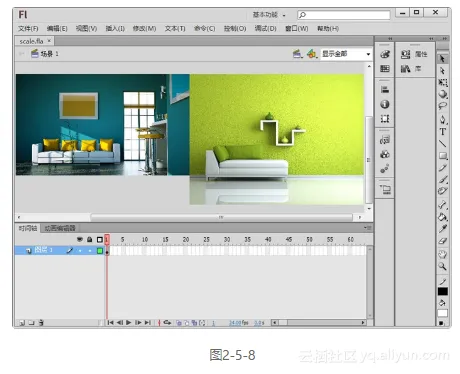
Task: Pick the white fill color swatch
Action: pyautogui.click(x=442, y=313)
